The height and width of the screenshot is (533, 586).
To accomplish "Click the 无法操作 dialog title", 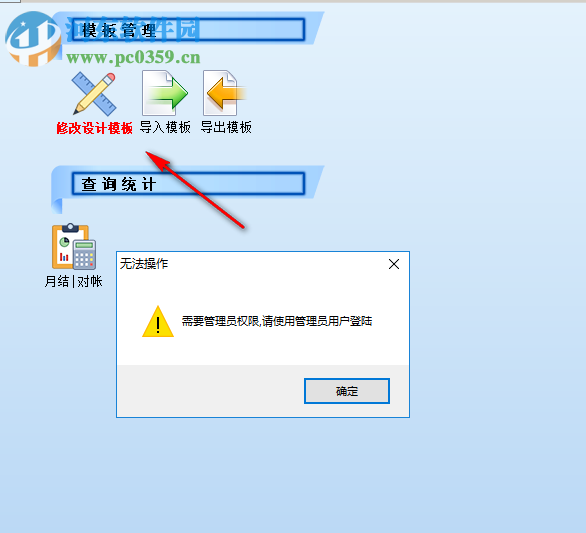I will tap(144, 264).
